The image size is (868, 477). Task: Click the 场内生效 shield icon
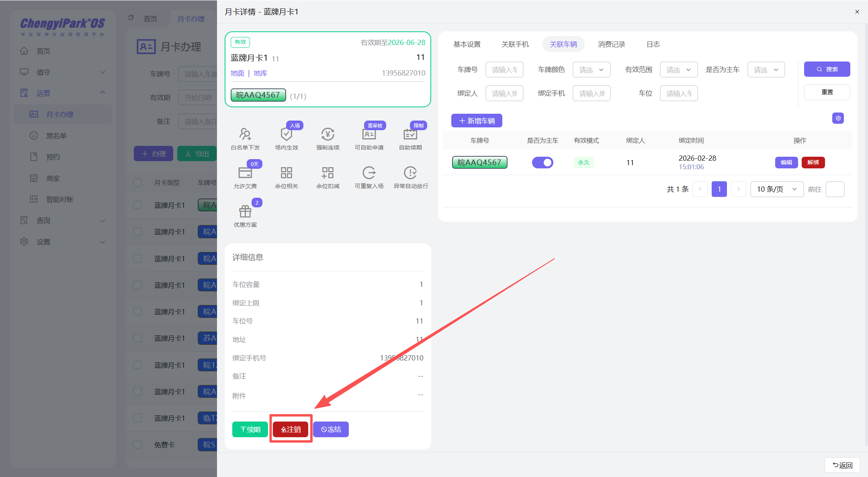pos(286,134)
